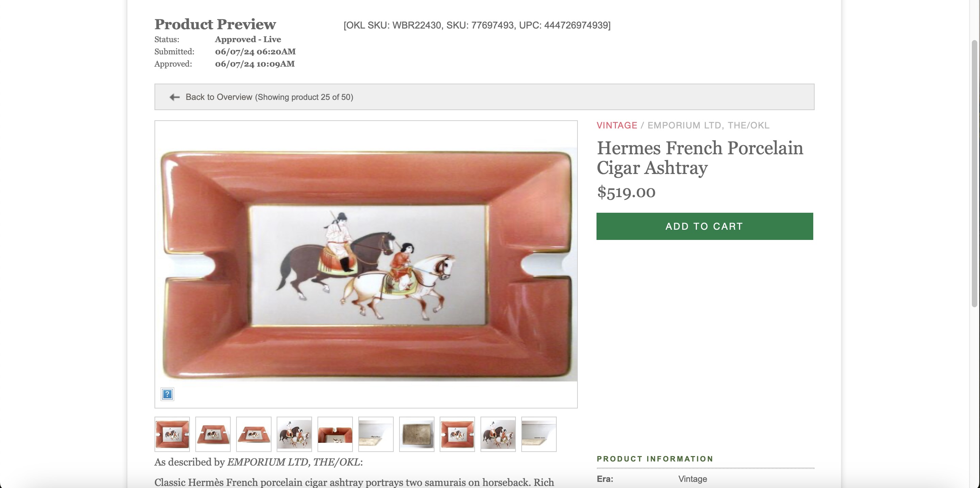Click the Hermes French Porcelain Cigar Ashtray title
Screen dimensions: 980x488
point(700,158)
